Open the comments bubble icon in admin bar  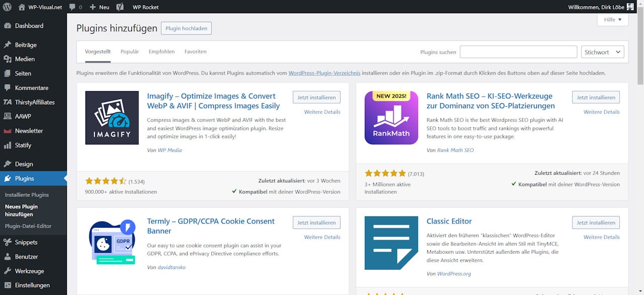pyautogui.click(x=72, y=8)
